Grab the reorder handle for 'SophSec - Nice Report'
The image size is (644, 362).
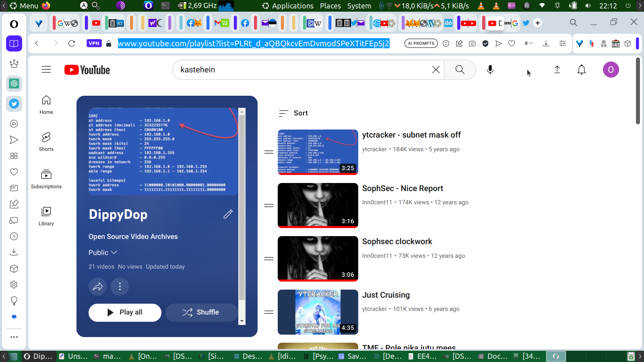pos(269,206)
